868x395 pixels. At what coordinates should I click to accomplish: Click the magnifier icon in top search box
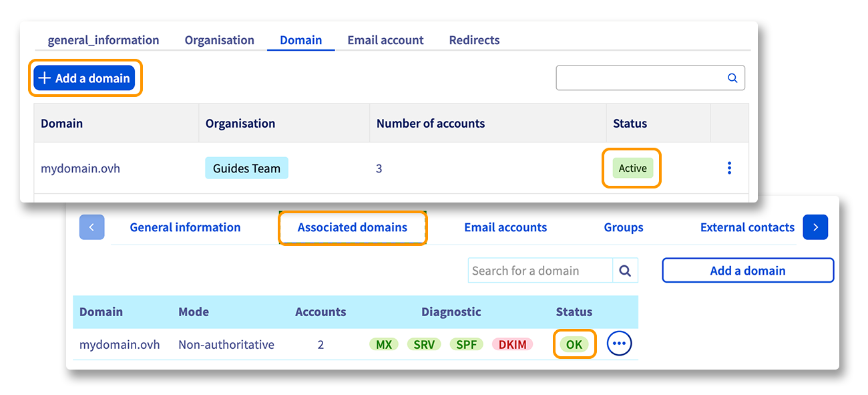pyautogui.click(x=732, y=78)
